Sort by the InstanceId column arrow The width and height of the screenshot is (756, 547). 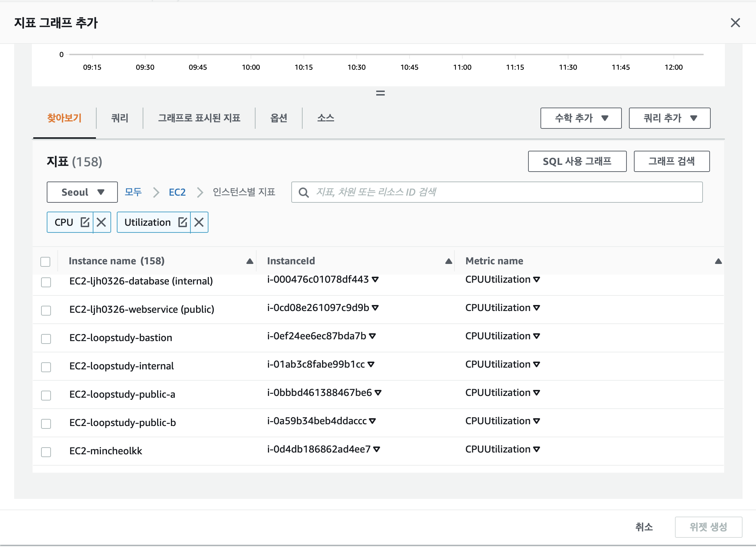click(x=448, y=261)
